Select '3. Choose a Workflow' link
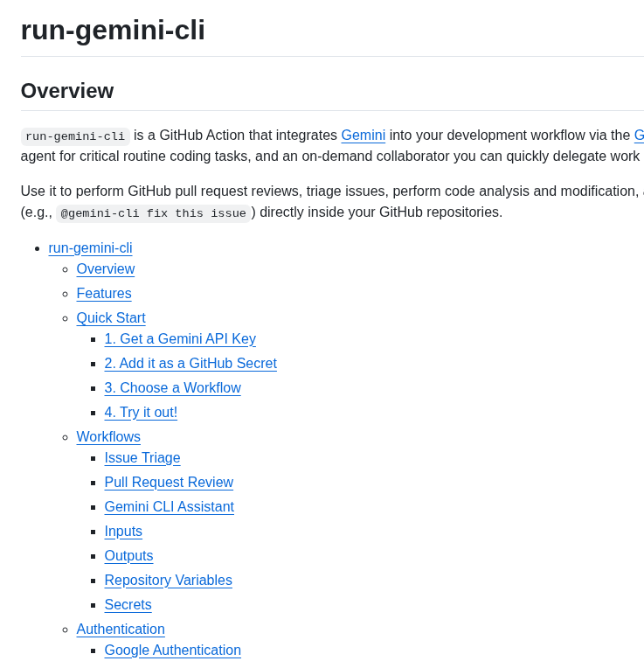This screenshot has width=644, height=661. [x=173, y=388]
